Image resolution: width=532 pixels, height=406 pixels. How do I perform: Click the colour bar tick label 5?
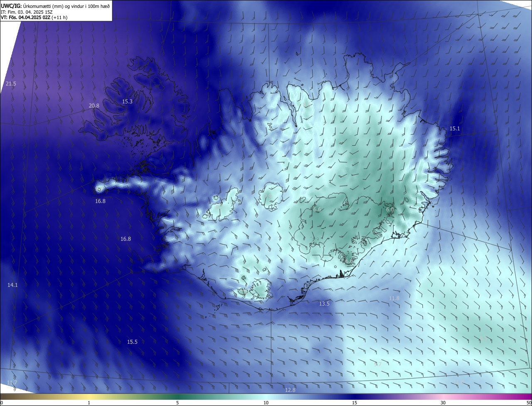click(177, 403)
